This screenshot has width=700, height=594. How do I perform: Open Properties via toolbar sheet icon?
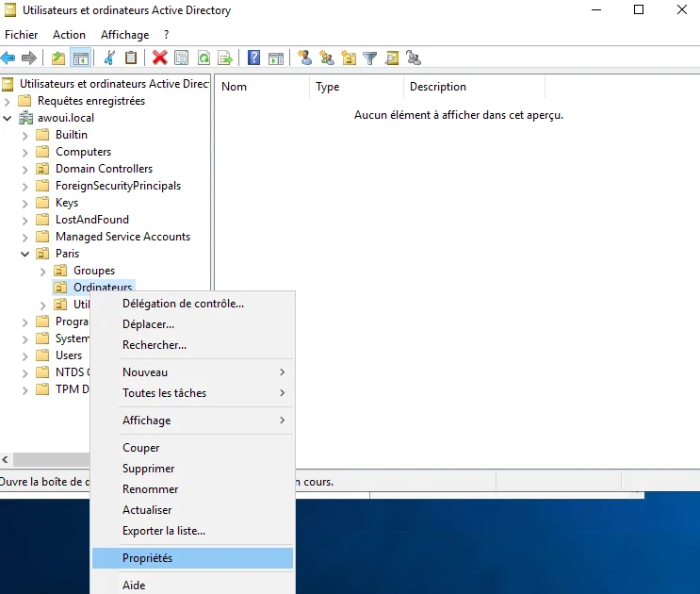click(181, 58)
